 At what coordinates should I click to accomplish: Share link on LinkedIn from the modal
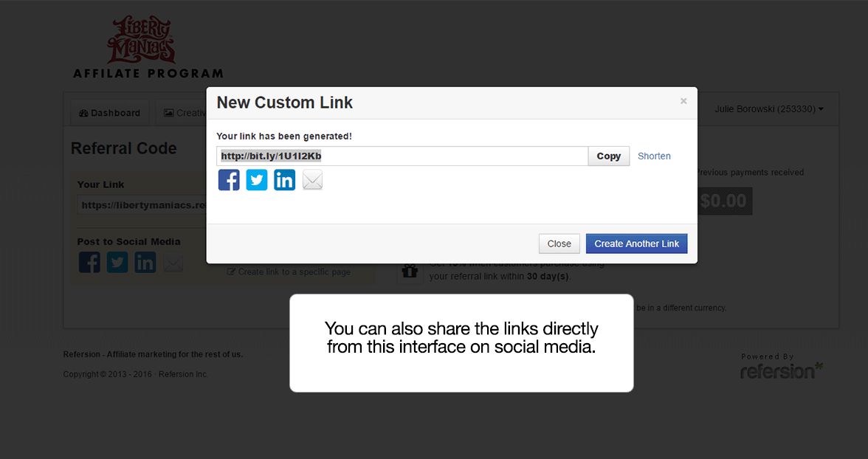click(x=285, y=180)
